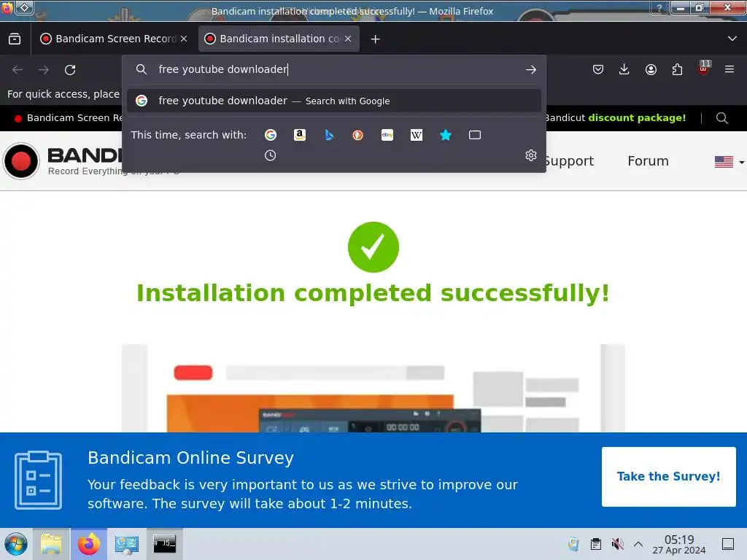Search with eBay one-off engine icon

[387, 135]
